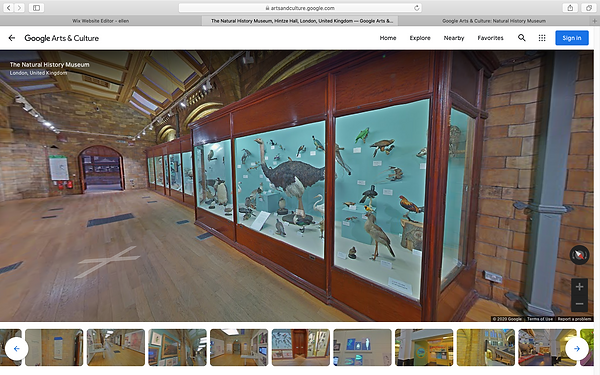The width and height of the screenshot is (600, 375).
Task: Open Safari's share menu
Action: click(570, 8)
